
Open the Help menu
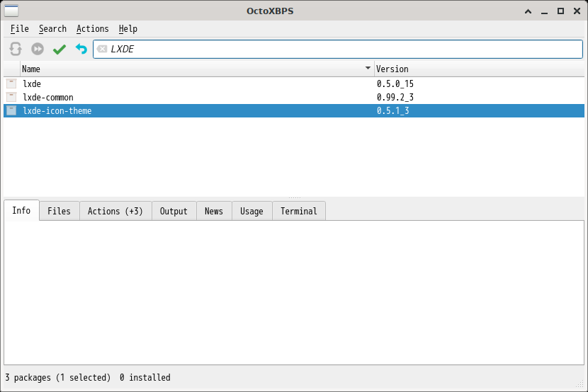[128, 29]
